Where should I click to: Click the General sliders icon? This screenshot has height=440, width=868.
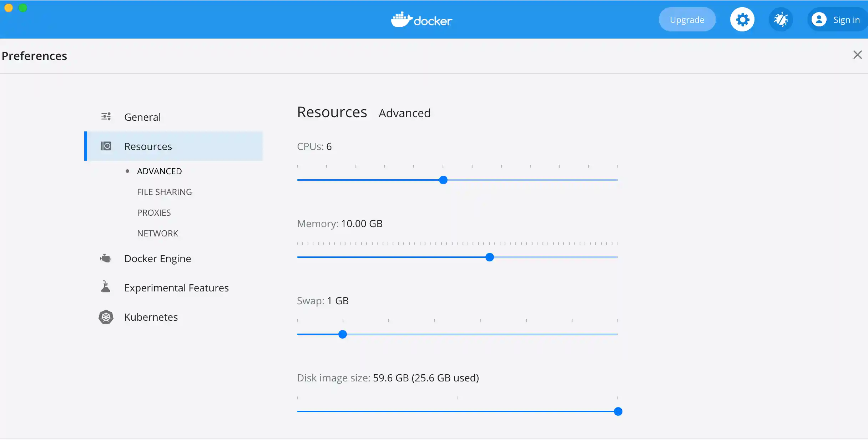click(x=106, y=116)
